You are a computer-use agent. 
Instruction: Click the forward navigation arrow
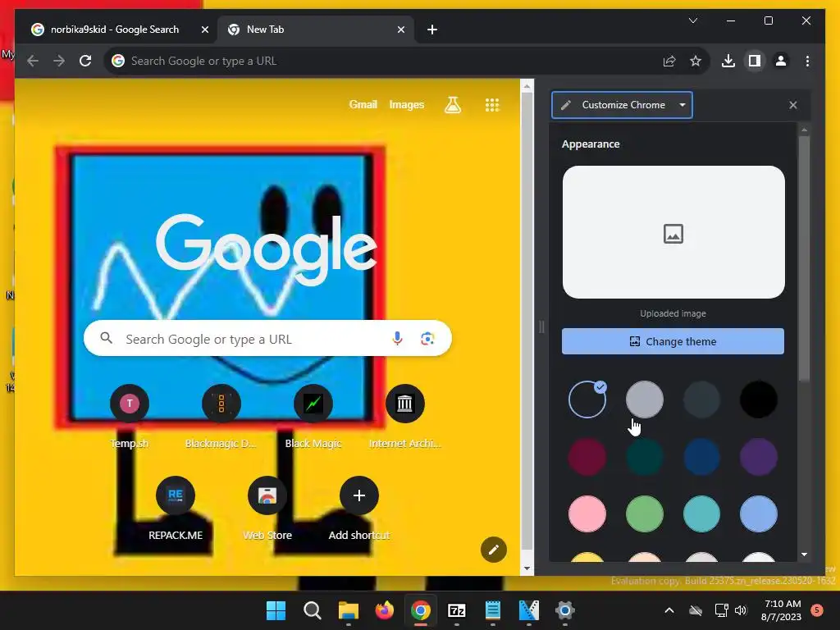[x=59, y=61]
